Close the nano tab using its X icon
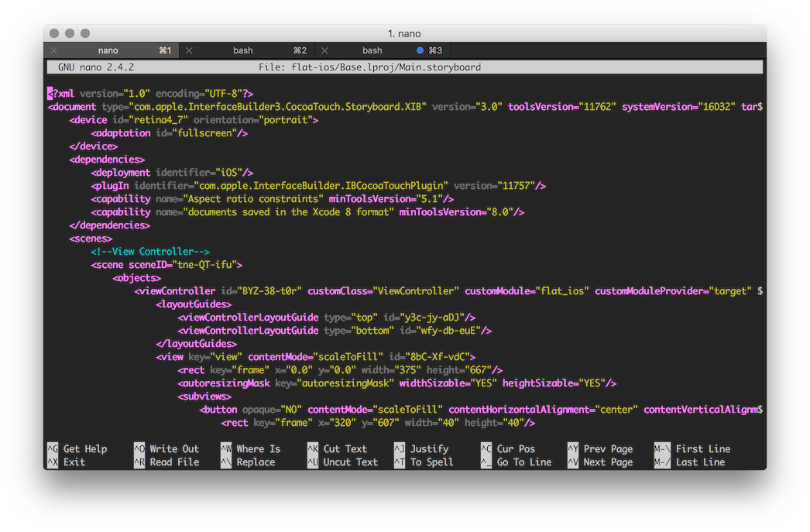 click(53, 50)
